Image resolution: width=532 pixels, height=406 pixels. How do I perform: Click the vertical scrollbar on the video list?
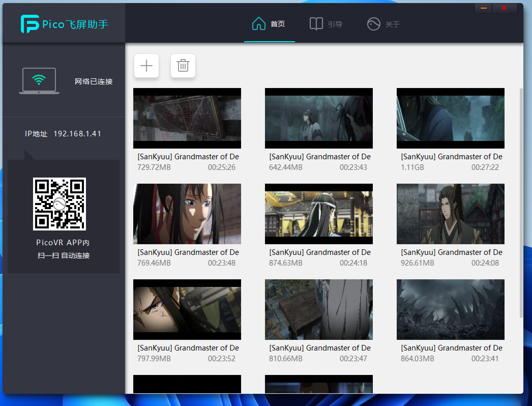[x=521, y=204]
